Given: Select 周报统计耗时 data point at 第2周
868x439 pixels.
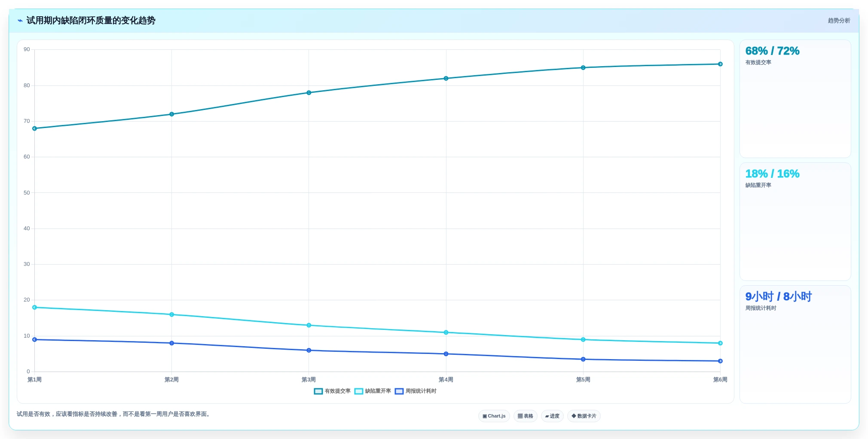Looking at the screenshot, I should click(172, 343).
